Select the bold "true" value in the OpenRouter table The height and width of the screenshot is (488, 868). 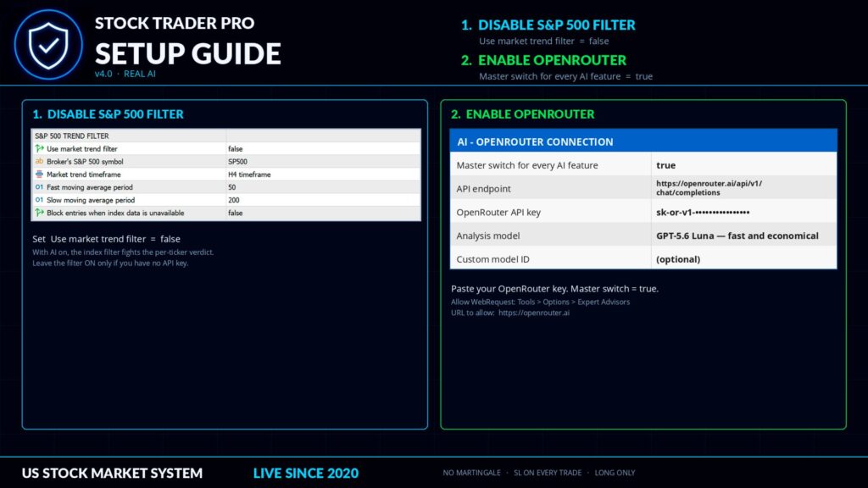666,165
